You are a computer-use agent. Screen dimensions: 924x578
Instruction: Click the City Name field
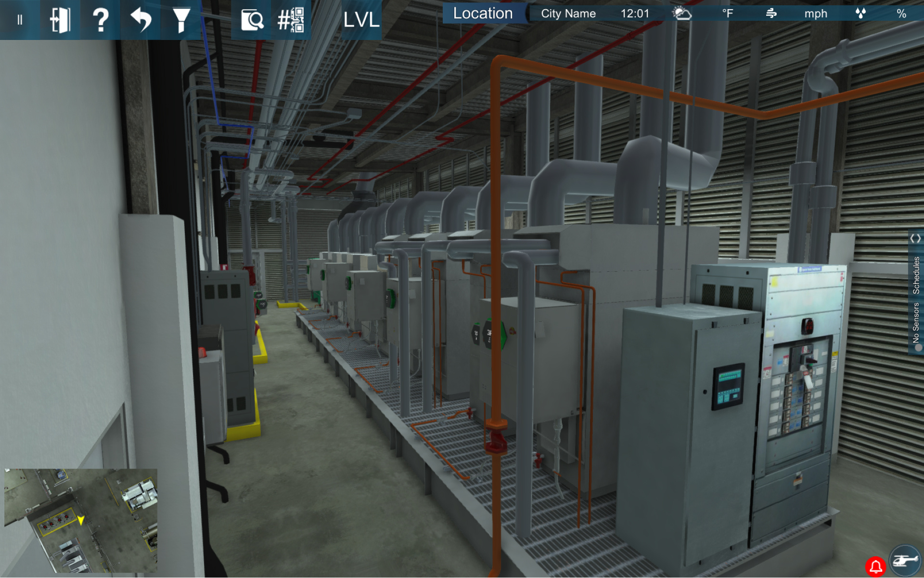pos(568,13)
